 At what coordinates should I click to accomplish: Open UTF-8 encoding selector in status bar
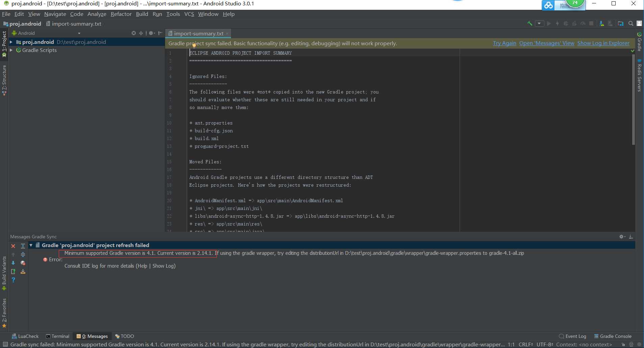544,344
